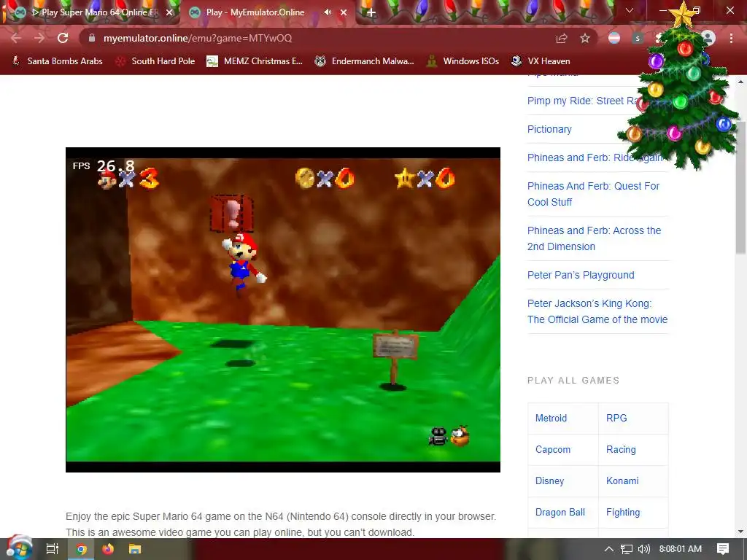Screen dimensions: 747x560
Task: Click the address bar URL
Action: tap(197, 38)
